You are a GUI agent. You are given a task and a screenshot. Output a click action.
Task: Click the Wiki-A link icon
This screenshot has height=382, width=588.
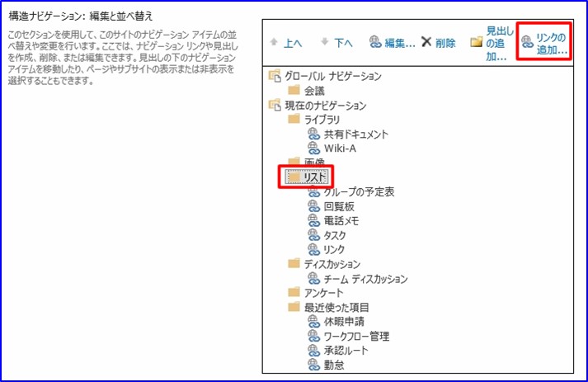pyautogui.click(x=314, y=149)
